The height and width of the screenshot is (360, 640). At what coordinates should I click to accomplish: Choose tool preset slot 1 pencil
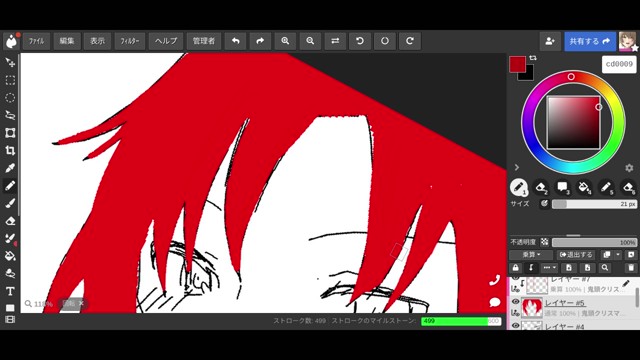point(519,187)
